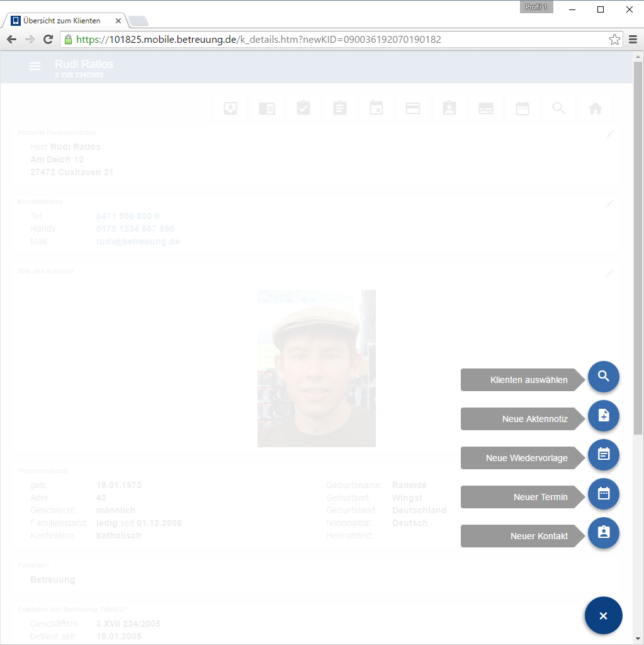Click the browser back arrow
This screenshot has height=645, width=644.
coord(11,40)
